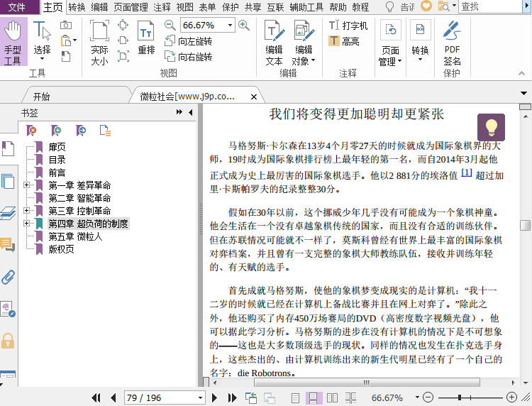Rotate the page left (向左旋转)

click(188, 41)
